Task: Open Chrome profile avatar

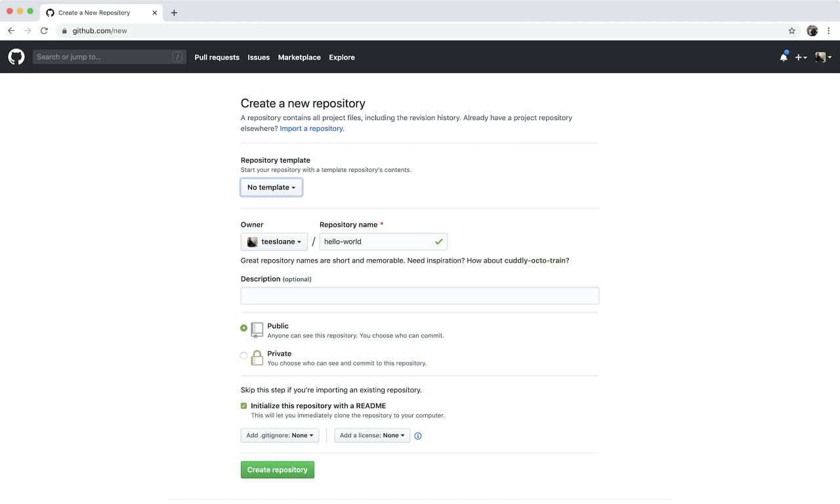Action: [x=812, y=31]
